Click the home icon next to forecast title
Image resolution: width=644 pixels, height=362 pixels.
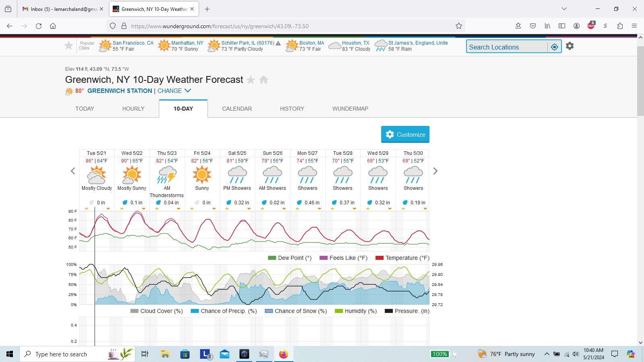pos(264,80)
